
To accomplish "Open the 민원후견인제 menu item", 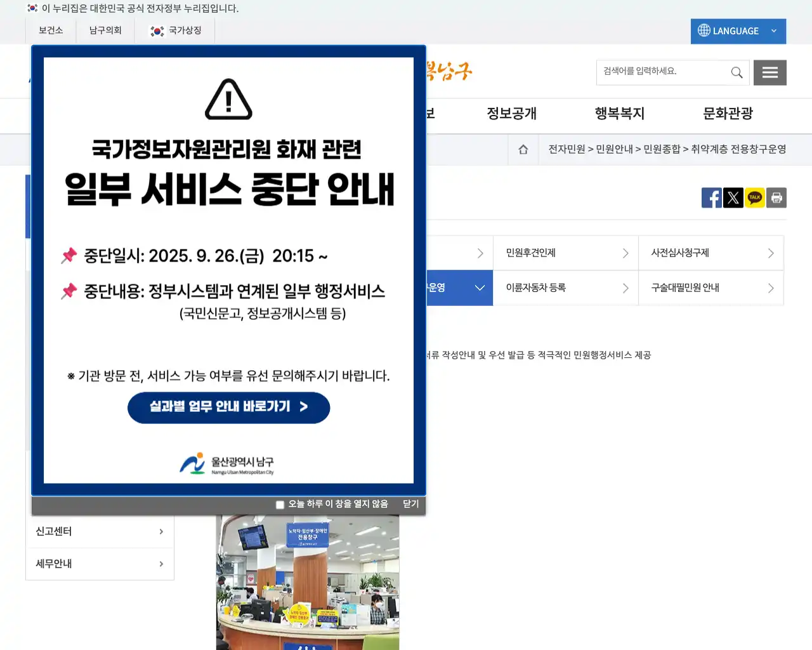I will tap(566, 253).
